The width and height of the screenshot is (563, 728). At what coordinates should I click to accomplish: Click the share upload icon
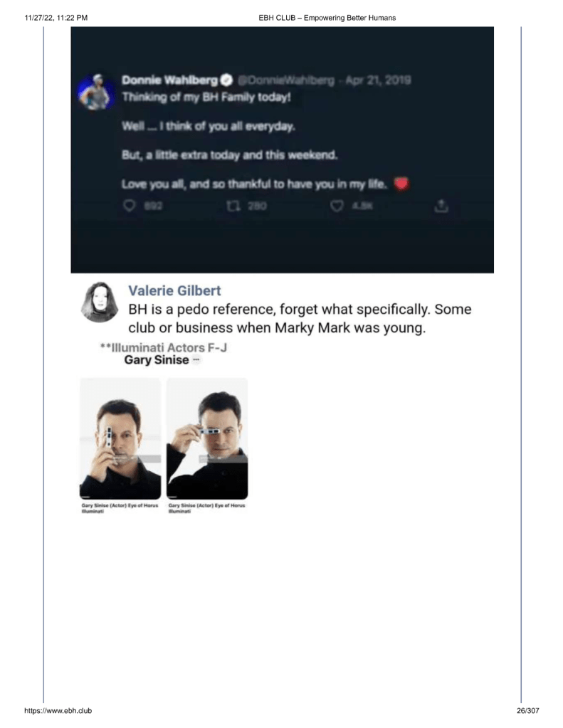[441, 205]
